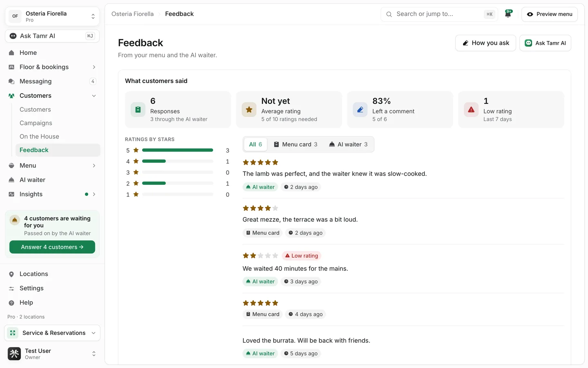Open the notifications bell icon

tap(508, 14)
